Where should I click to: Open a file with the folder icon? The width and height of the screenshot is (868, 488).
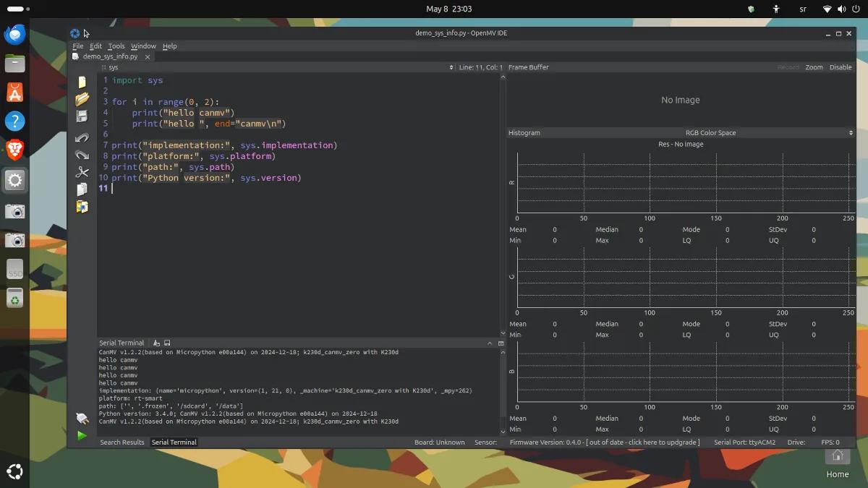(x=82, y=99)
